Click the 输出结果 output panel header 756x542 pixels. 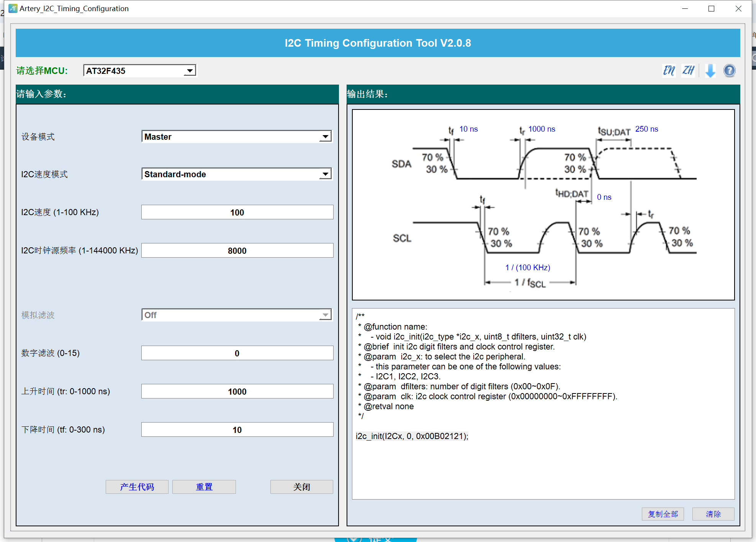(543, 94)
